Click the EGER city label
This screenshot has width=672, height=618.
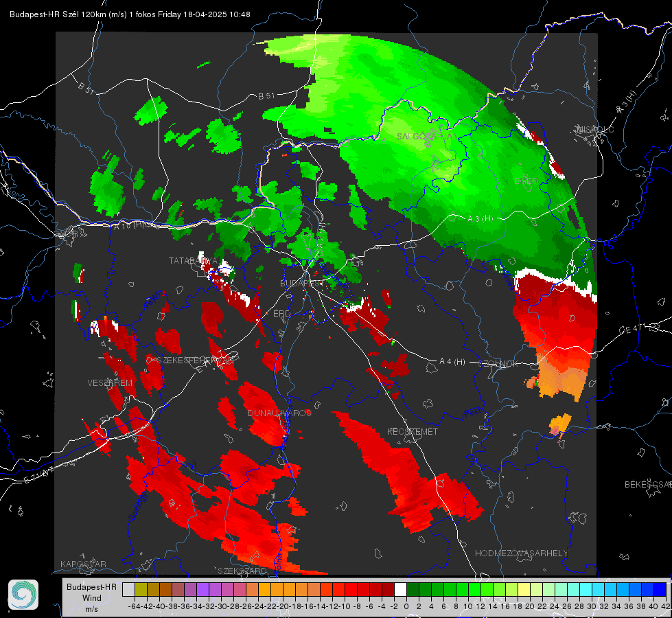click(x=526, y=181)
